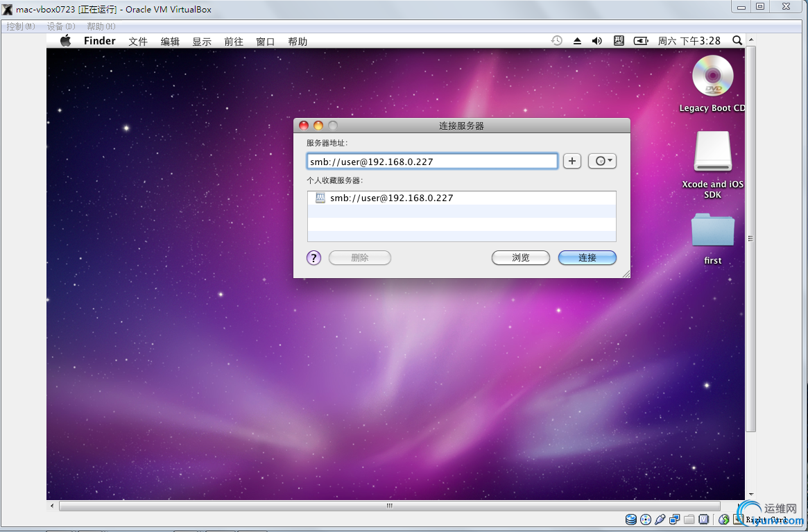The height and width of the screenshot is (532, 808).
Task: Click vertical scrollbar down arrow
Action: click(x=751, y=495)
